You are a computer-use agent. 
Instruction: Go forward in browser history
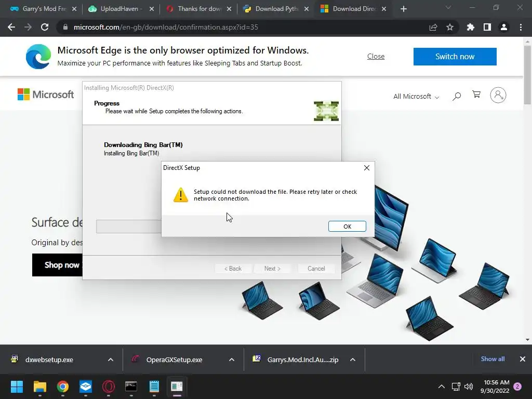(x=28, y=27)
